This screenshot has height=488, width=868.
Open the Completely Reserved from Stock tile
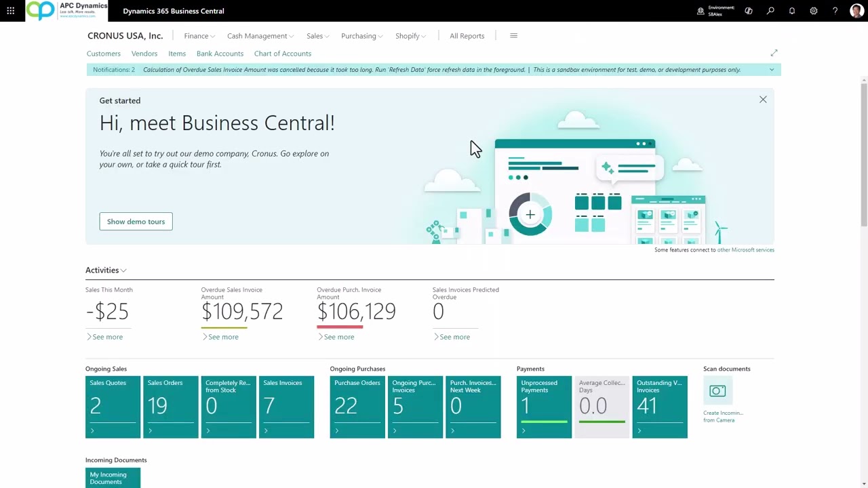(x=229, y=407)
